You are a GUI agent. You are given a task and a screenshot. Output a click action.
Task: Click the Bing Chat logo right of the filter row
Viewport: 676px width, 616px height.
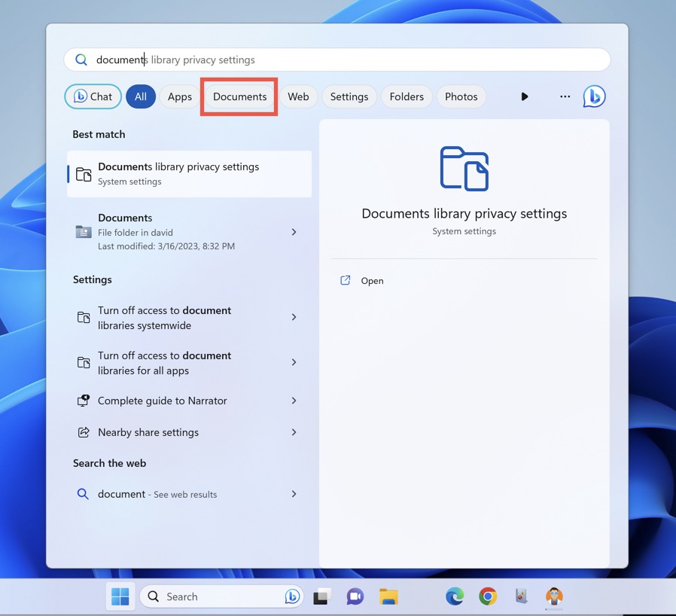594,96
